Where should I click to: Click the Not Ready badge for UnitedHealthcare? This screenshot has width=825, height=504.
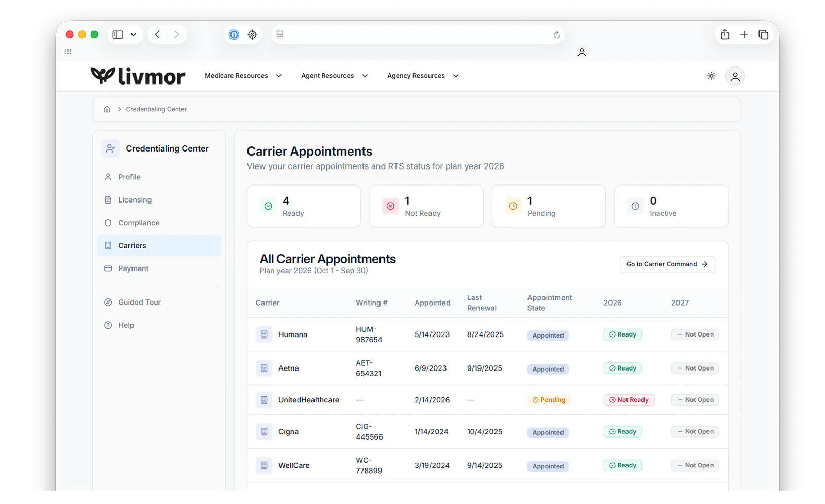click(x=629, y=400)
